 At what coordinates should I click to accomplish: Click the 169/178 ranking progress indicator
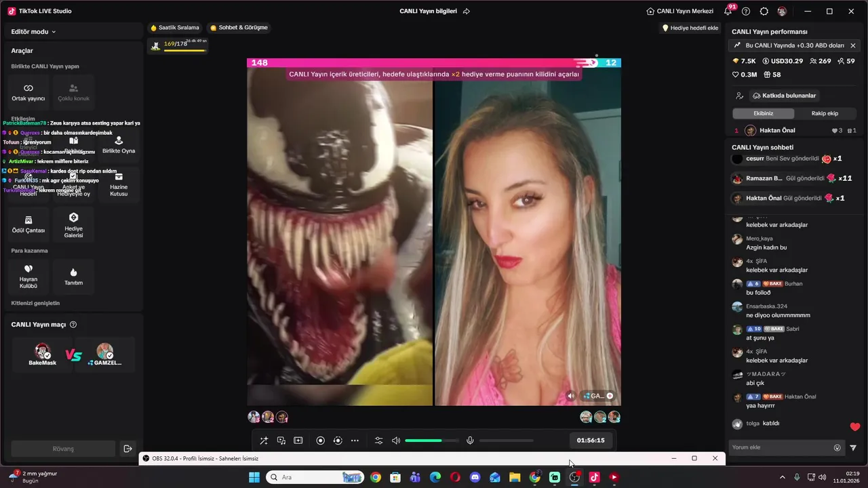pyautogui.click(x=178, y=45)
